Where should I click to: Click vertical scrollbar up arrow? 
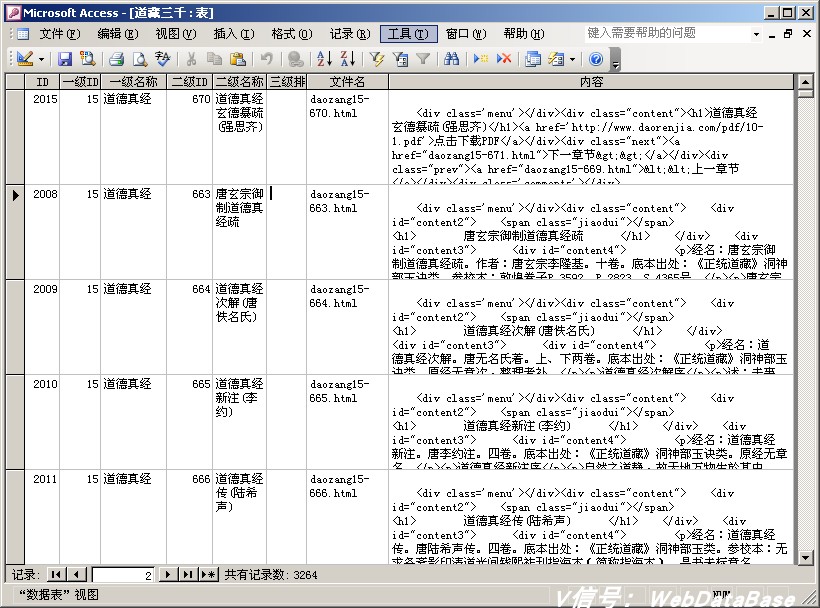click(x=805, y=82)
